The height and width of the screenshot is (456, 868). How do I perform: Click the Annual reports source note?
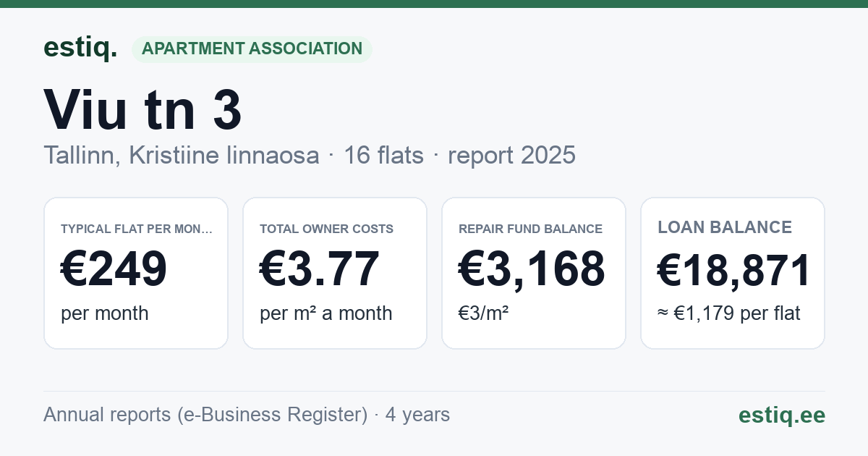pyautogui.click(x=247, y=415)
